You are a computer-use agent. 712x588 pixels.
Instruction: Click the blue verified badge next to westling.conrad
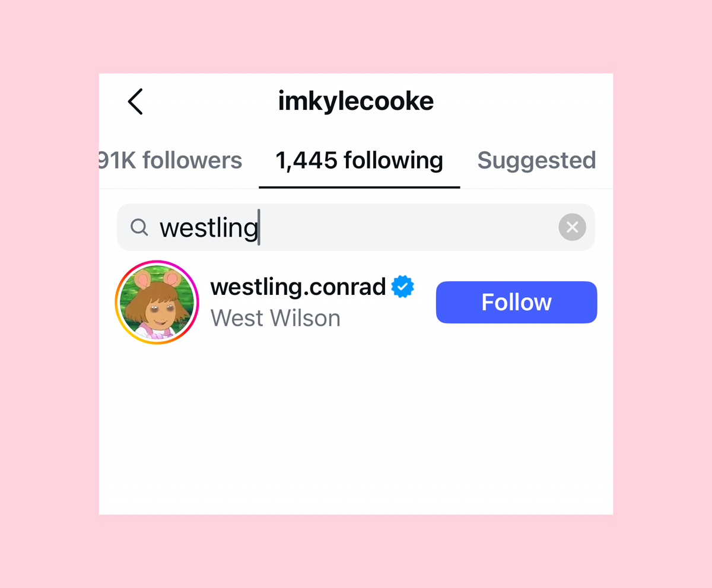tap(402, 287)
